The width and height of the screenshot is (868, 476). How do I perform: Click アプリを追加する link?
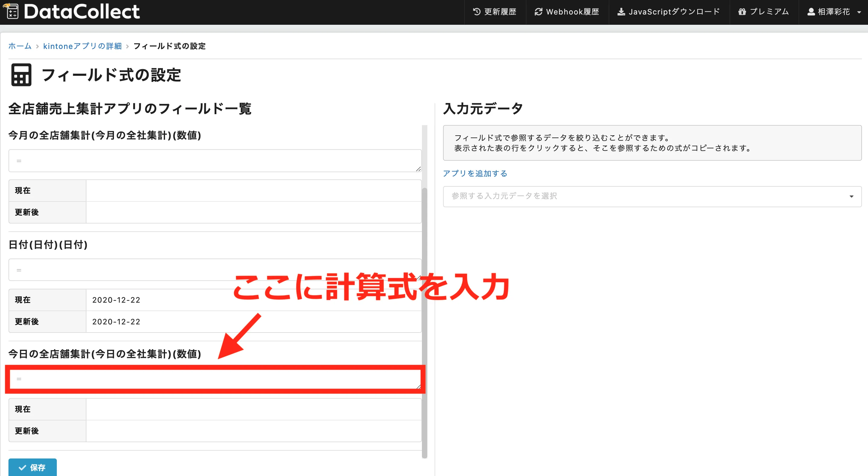click(x=475, y=173)
